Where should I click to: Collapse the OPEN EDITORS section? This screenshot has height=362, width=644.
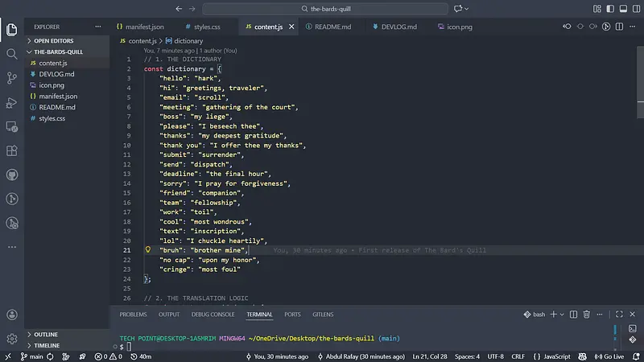coord(53,40)
